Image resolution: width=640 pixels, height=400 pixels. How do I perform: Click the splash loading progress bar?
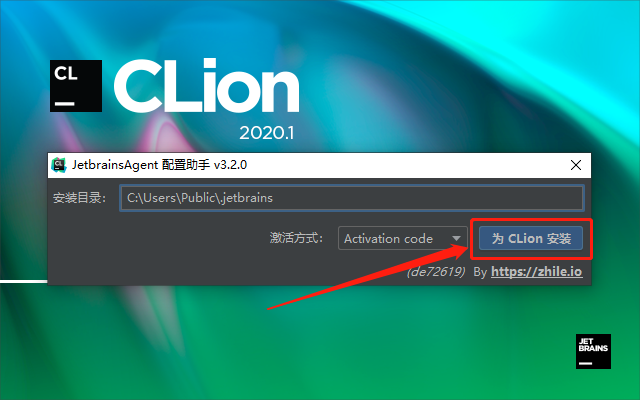24,281
